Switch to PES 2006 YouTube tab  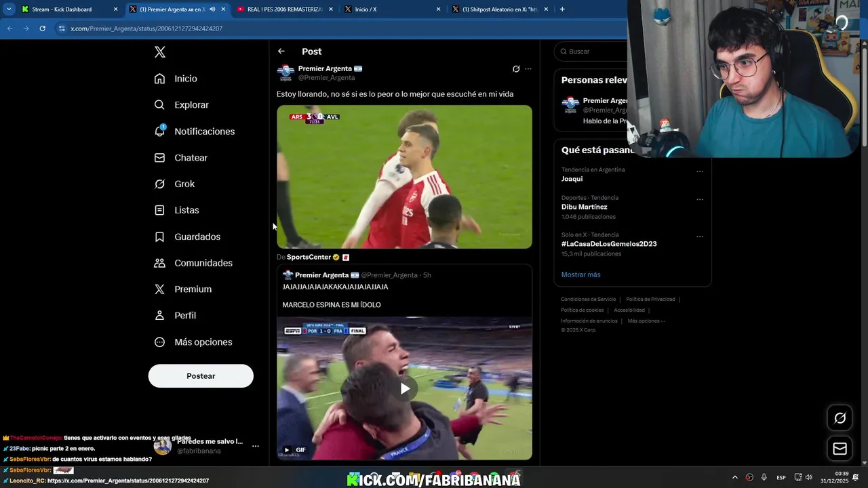(x=285, y=9)
